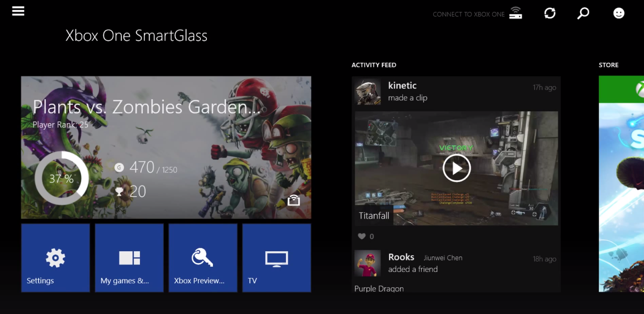Click the made a clip text
The height and width of the screenshot is (314, 644).
(x=408, y=98)
